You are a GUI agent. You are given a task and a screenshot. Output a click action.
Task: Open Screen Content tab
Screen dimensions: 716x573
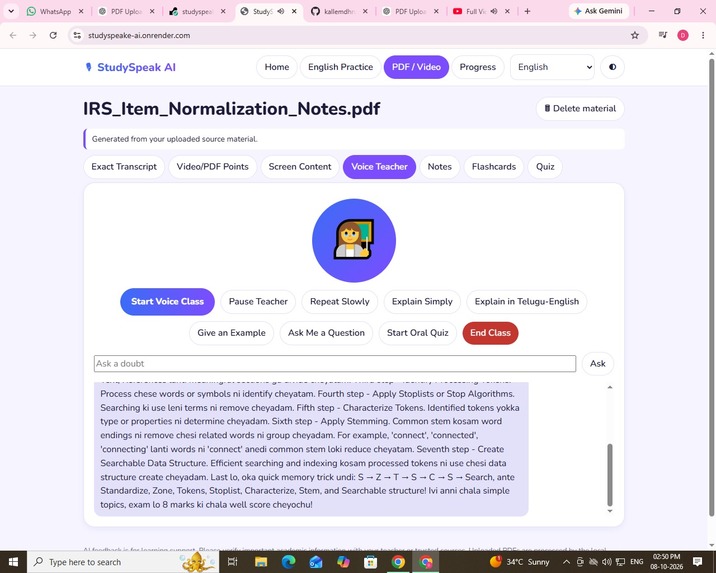[300, 167]
